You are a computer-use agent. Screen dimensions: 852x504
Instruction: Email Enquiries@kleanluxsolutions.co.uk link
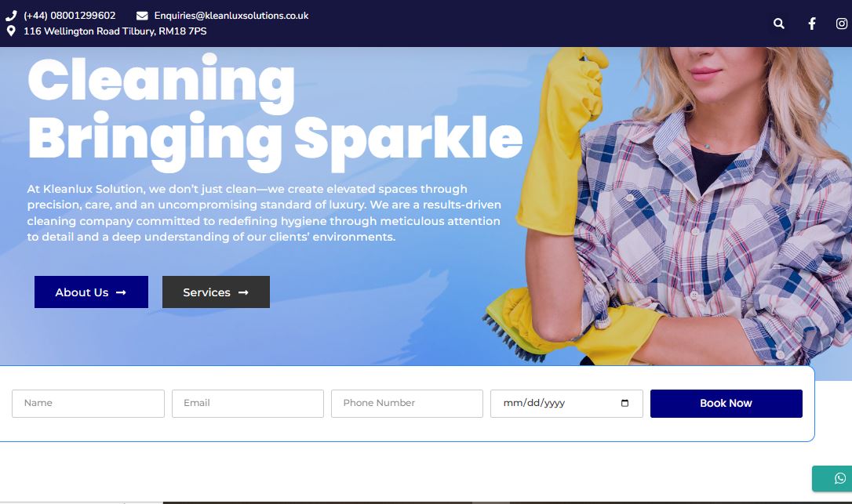pos(231,16)
